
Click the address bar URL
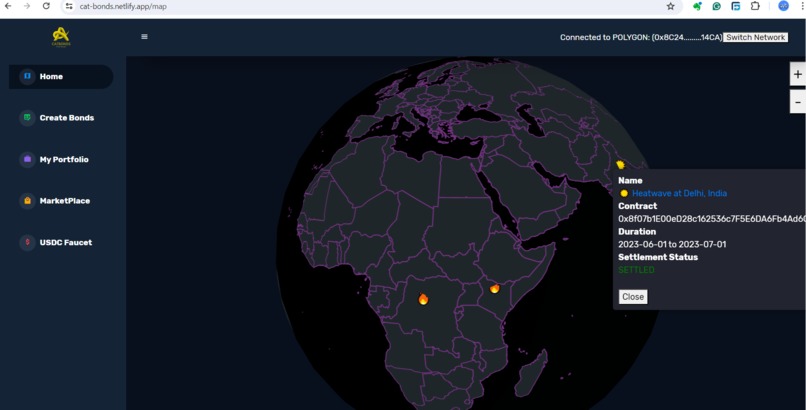coord(123,7)
